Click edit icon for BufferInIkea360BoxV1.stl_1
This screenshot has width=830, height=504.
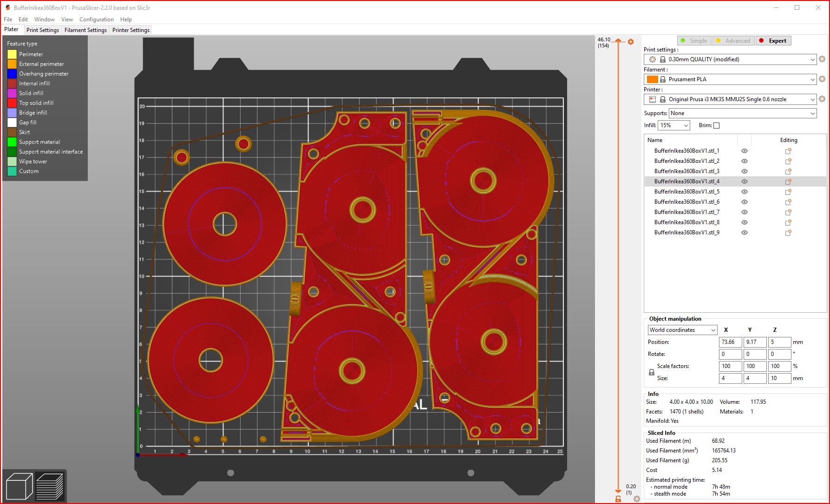click(x=788, y=151)
